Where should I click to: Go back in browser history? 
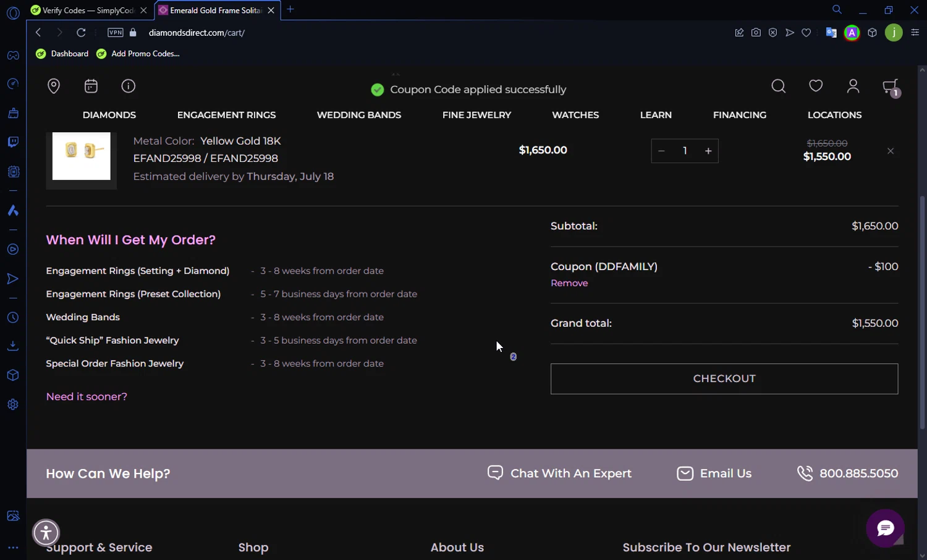[38, 33]
